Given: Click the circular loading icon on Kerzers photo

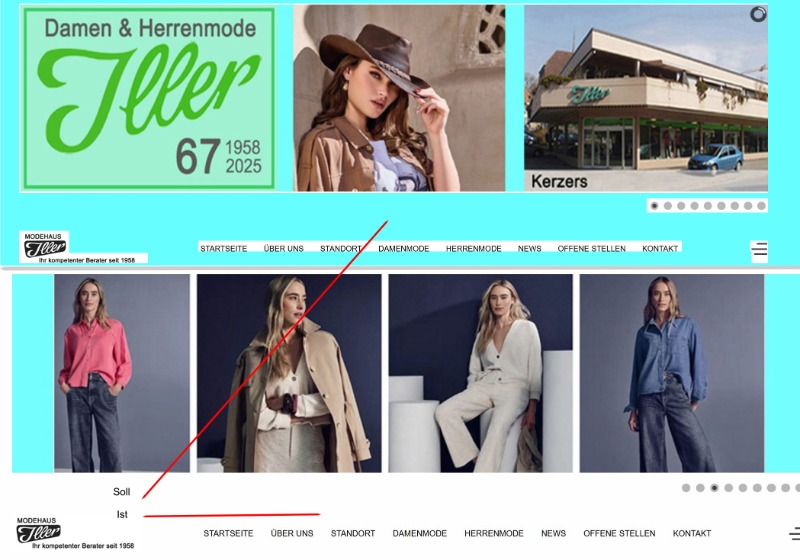Looking at the screenshot, I should click(x=758, y=14).
